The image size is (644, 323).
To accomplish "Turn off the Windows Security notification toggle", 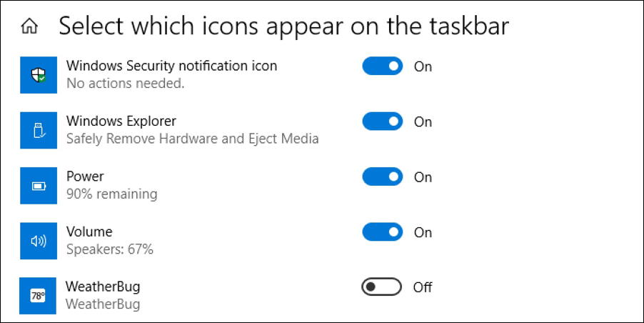I will point(383,66).
